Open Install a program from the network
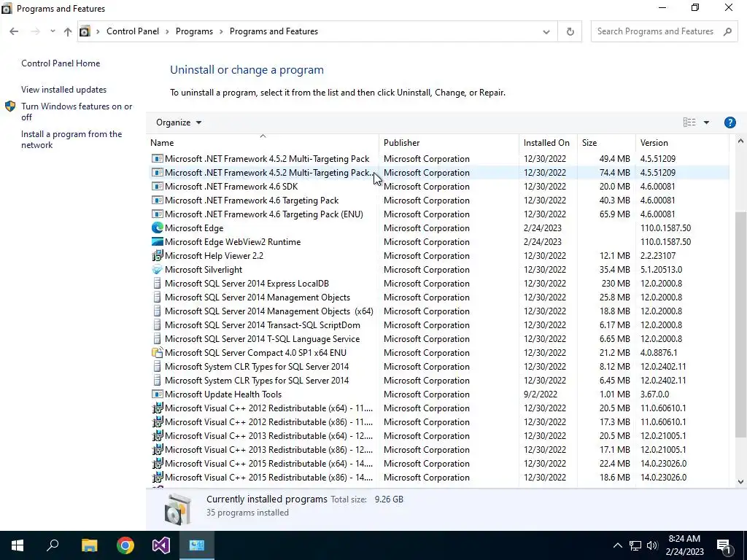The height and width of the screenshot is (560, 747). 71,139
